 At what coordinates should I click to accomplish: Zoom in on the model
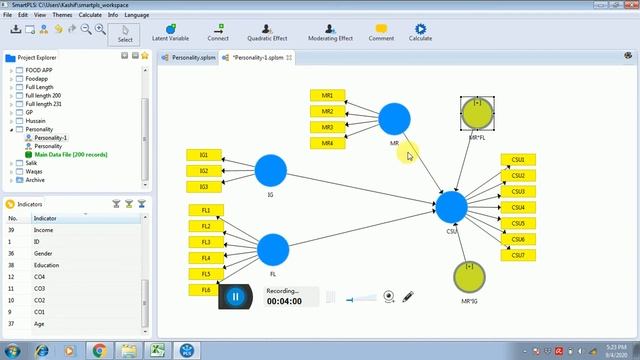tap(100, 29)
